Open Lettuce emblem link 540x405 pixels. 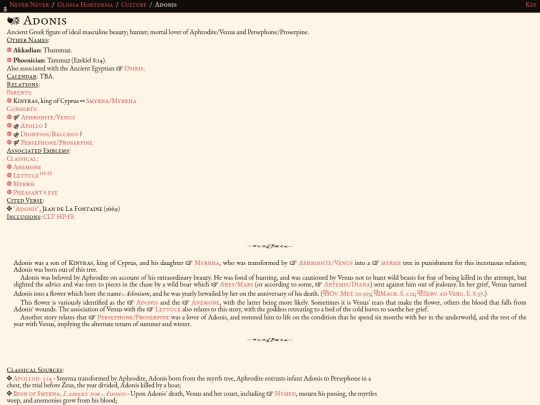pyautogui.click(x=26, y=176)
